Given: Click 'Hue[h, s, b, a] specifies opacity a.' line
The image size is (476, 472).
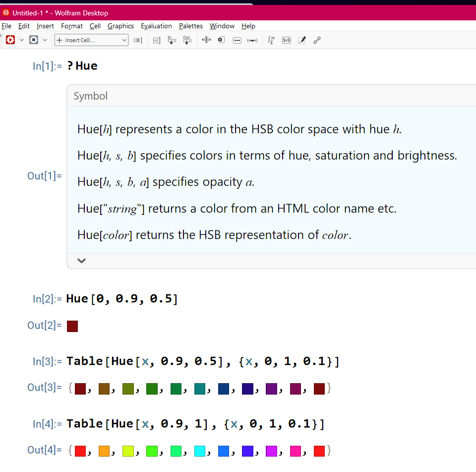Looking at the screenshot, I should [x=166, y=182].
